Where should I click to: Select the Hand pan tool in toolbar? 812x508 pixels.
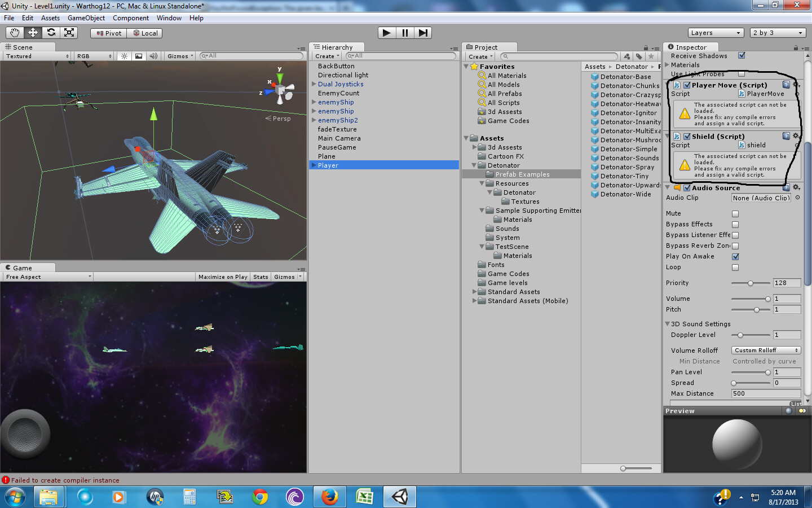[14, 32]
